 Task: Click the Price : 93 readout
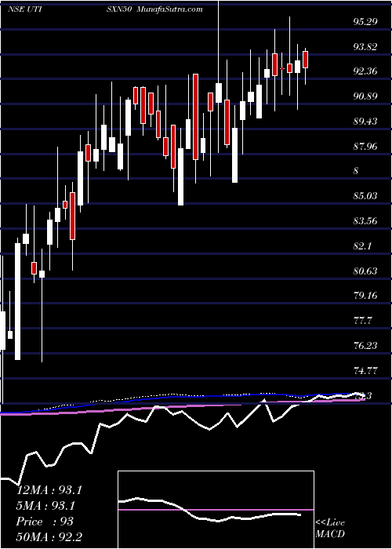[x=45, y=522]
